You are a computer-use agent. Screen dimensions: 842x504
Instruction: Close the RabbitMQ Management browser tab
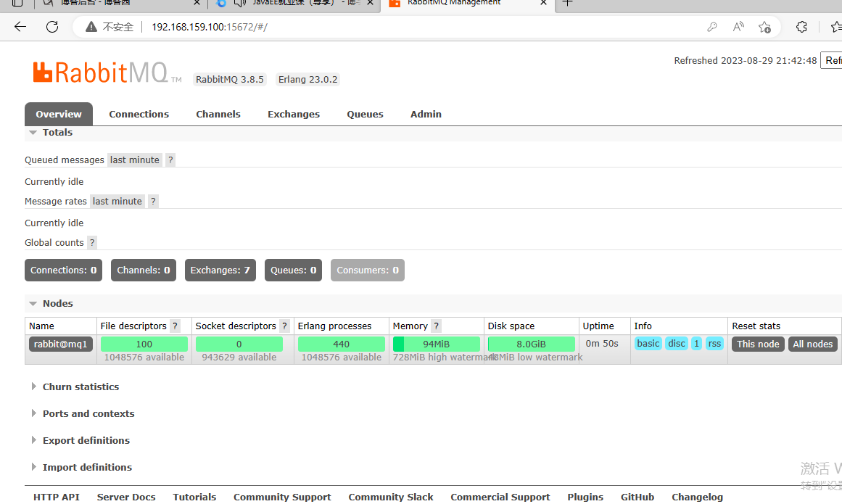coord(543,3)
